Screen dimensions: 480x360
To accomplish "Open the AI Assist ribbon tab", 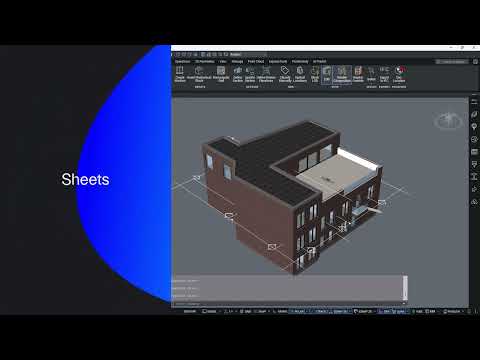I will click(319, 61).
